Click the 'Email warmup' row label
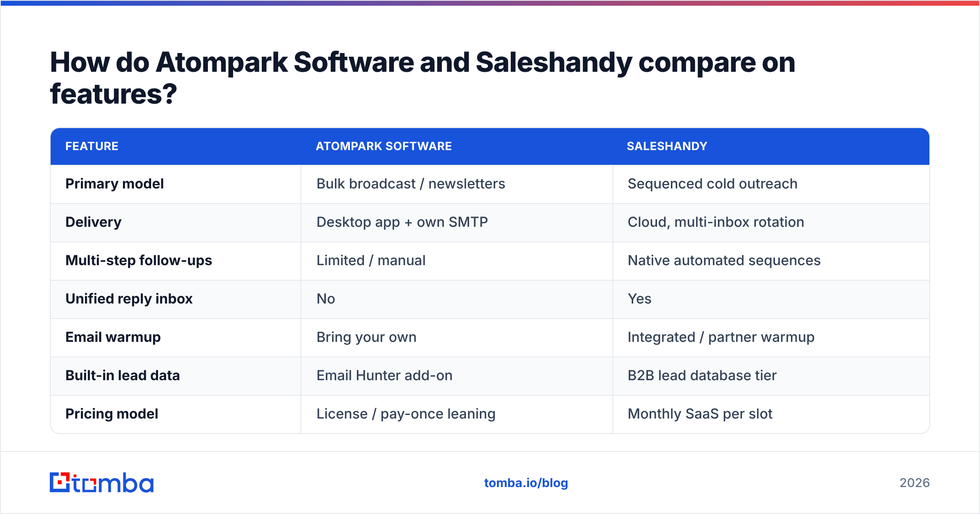This screenshot has height=514, width=980. (113, 337)
